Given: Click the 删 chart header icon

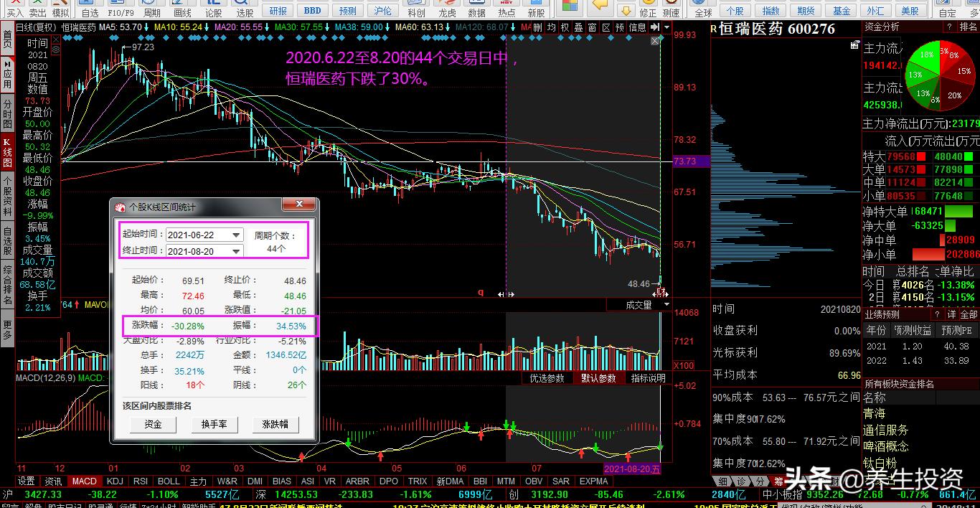Looking at the screenshot, I should tap(537, 27).
